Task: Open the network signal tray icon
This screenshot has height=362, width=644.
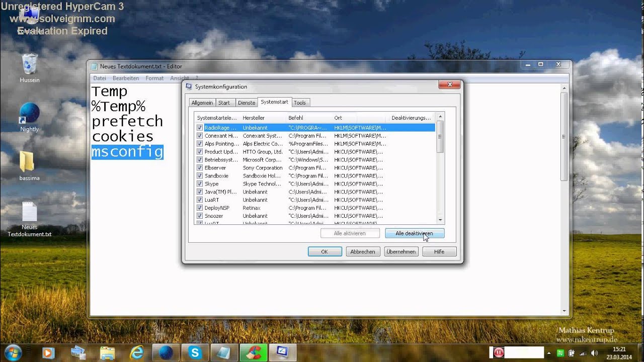Action: pyautogui.click(x=583, y=353)
